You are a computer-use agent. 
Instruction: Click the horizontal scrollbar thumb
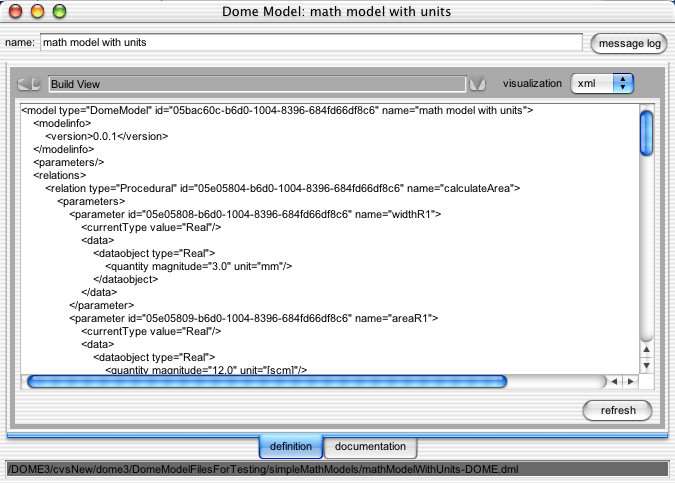[x=267, y=381]
